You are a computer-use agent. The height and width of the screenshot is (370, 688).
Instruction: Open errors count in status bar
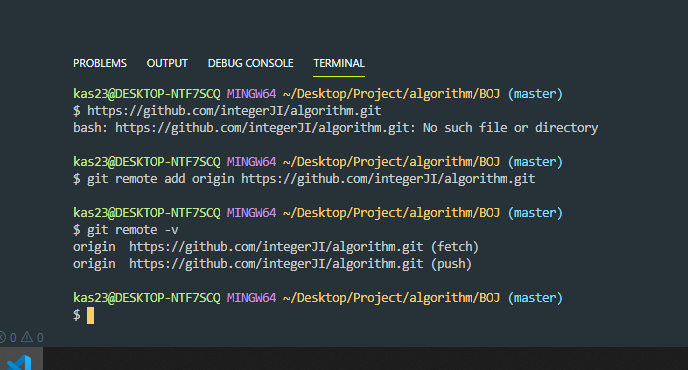7,338
